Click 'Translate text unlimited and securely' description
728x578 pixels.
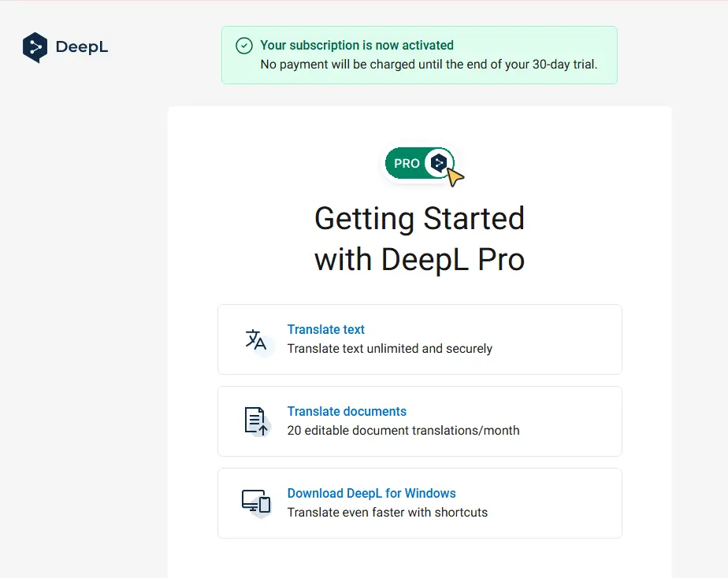coord(389,348)
